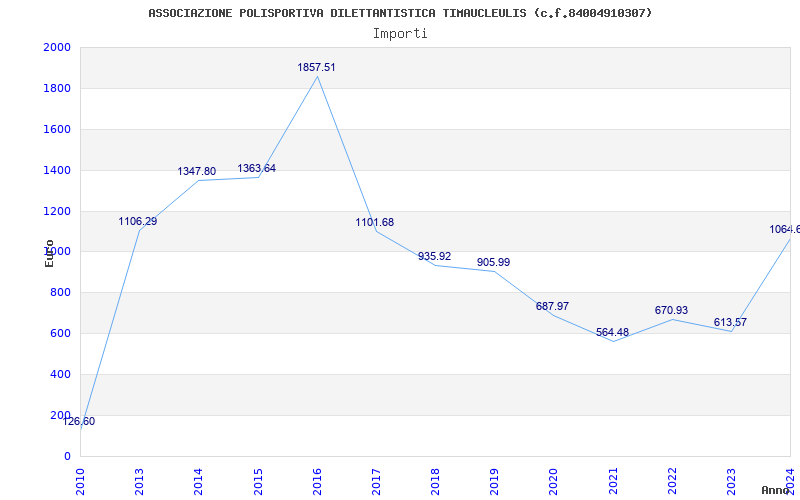Click the 2014 year label
The width and height of the screenshot is (800, 500).
coord(198,482)
